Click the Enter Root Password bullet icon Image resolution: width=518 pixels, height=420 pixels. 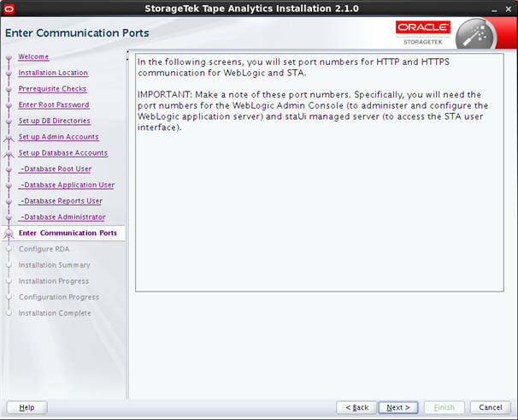[x=9, y=105]
